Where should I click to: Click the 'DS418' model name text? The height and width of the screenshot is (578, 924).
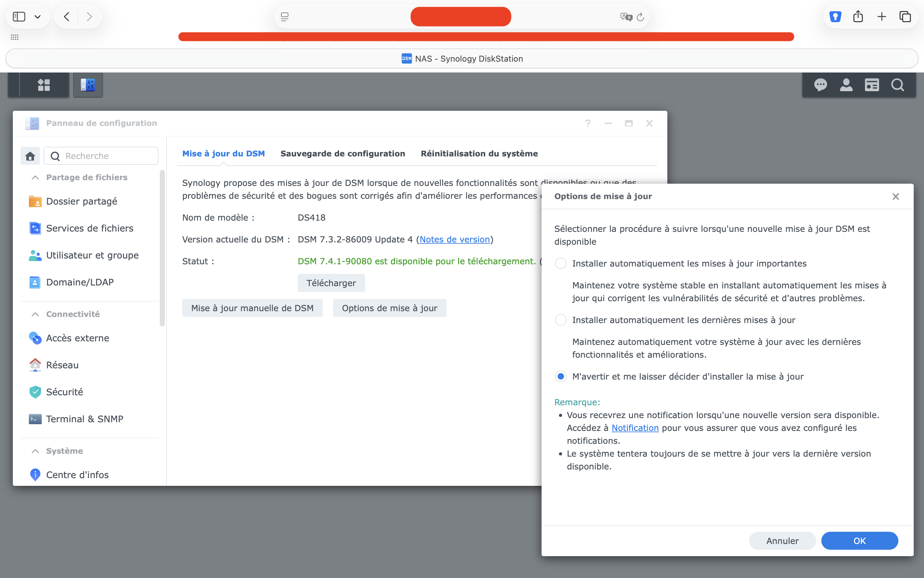click(312, 217)
